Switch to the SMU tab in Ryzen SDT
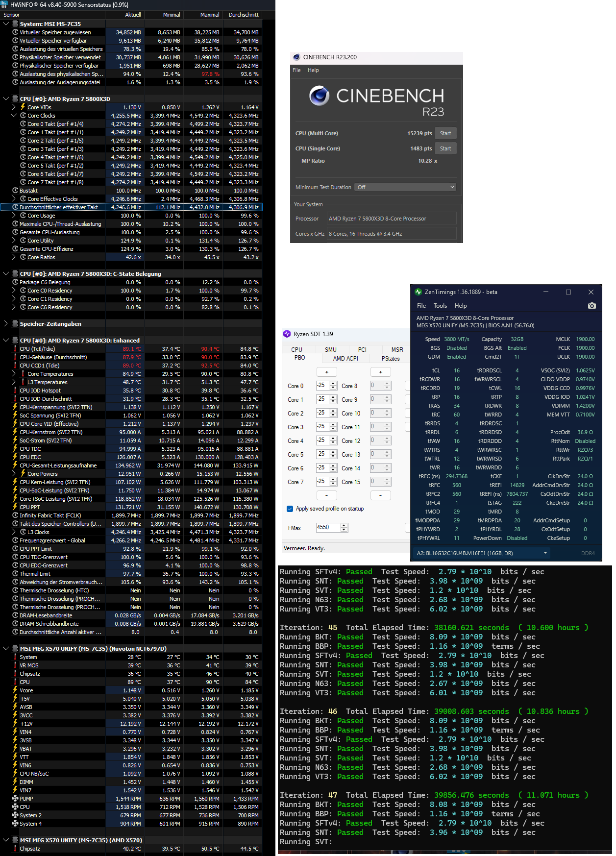The width and height of the screenshot is (616, 856). click(331, 349)
